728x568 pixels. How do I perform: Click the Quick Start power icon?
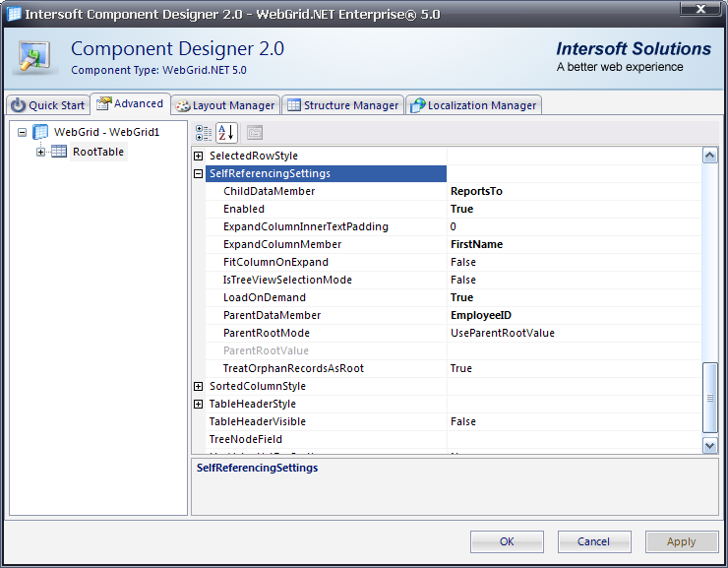(x=18, y=105)
